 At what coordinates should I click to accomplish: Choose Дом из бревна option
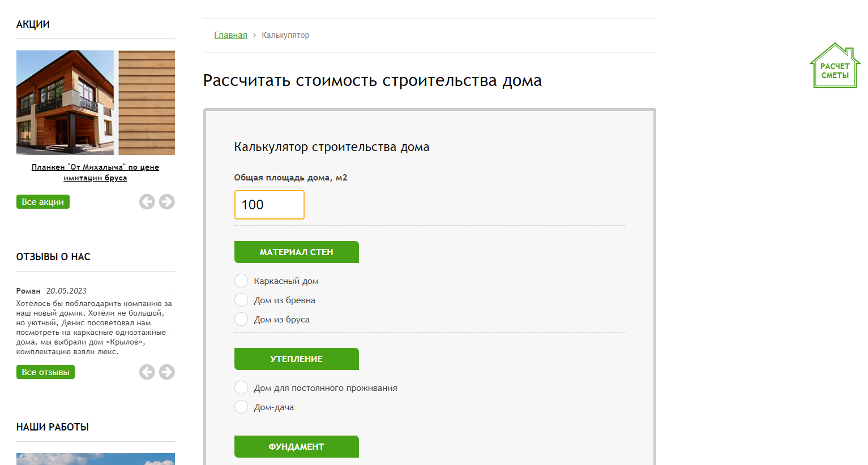[241, 300]
